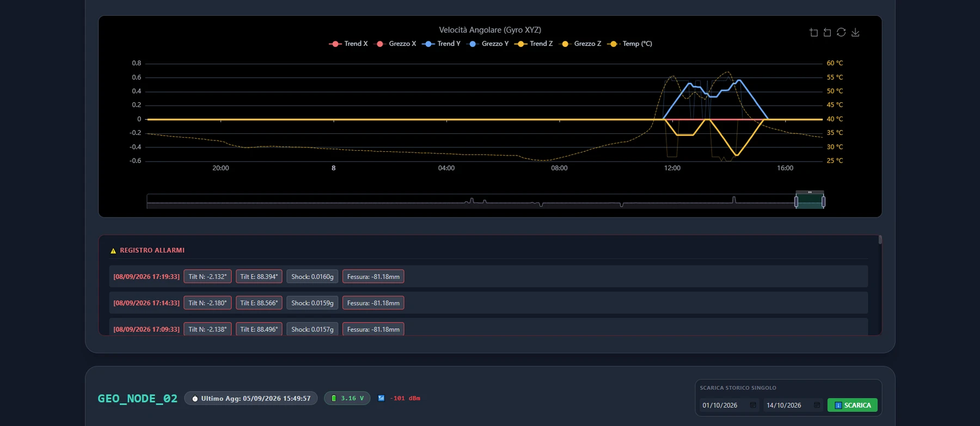Click the Tilt E: 88.394° tag
Image resolution: width=980 pixels, height=426 pixels.
coord(259,277)
